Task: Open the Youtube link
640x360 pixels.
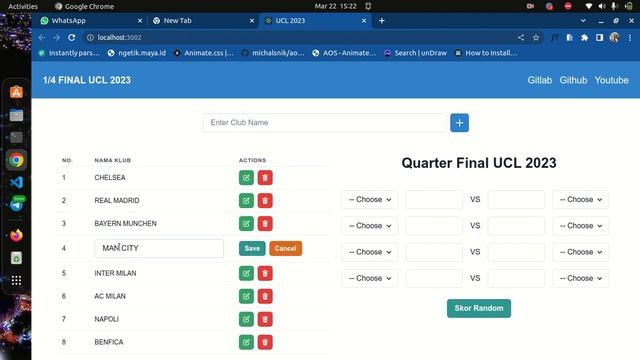Action: click(611, 80)
